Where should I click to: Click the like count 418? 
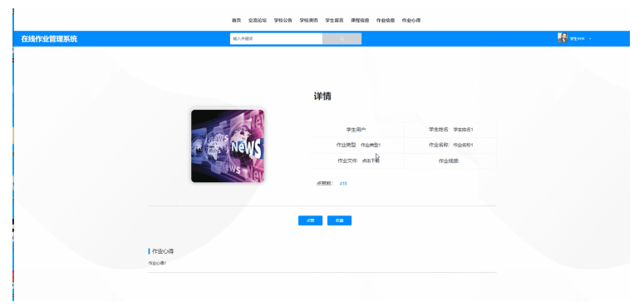click(x=343, y=184)
